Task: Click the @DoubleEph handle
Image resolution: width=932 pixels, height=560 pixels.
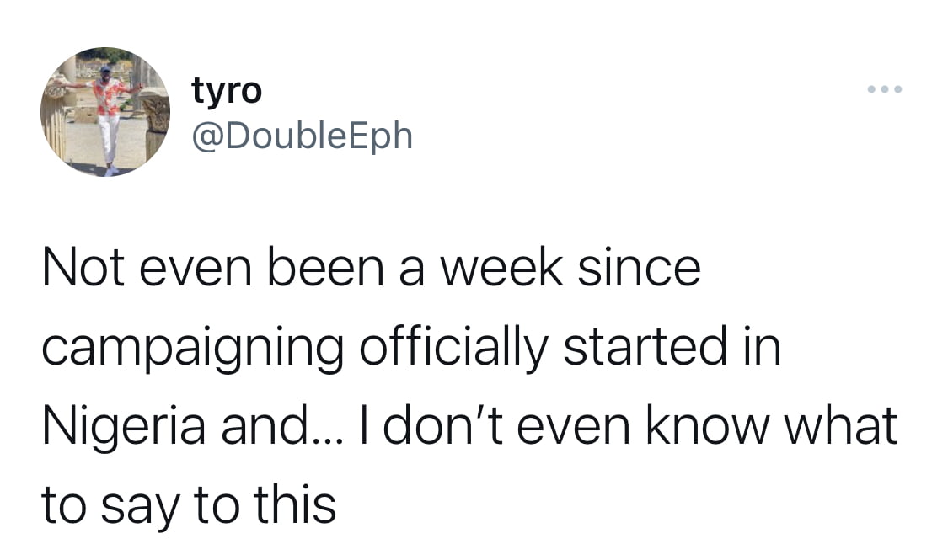Action: point(302,136)
